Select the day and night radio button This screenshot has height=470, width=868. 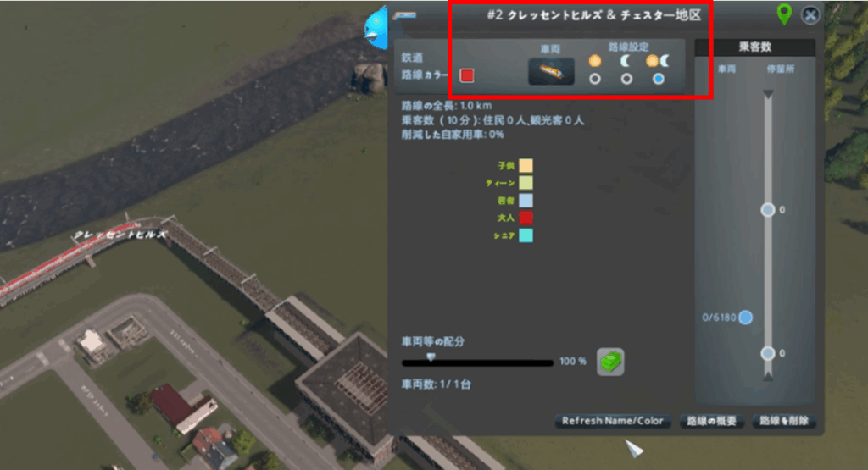click(x=658, y=79)
